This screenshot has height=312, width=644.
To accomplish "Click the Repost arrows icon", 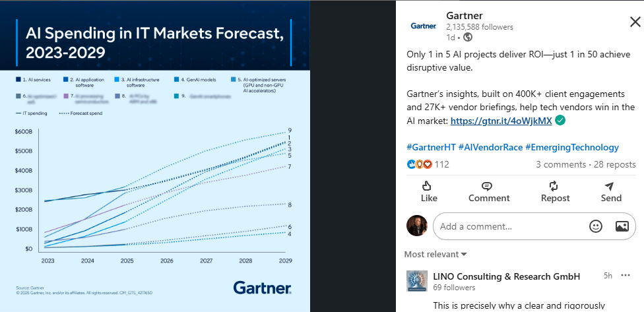I will tap(555, 186).
